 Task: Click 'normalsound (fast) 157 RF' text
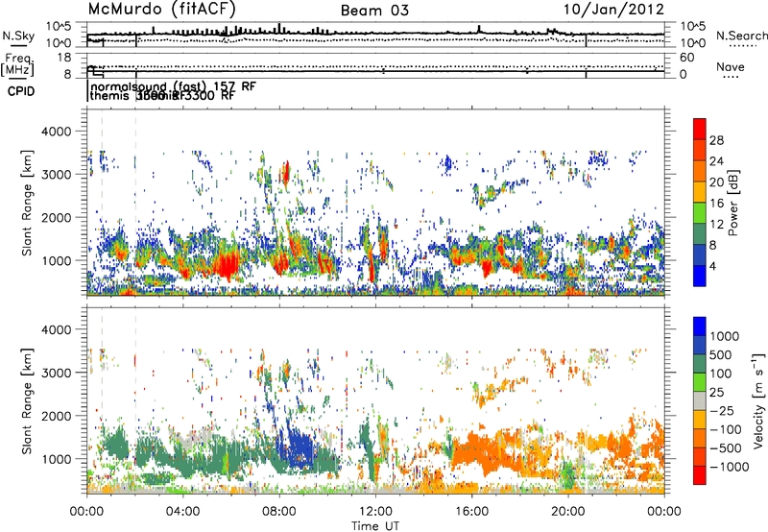[173, 86]
